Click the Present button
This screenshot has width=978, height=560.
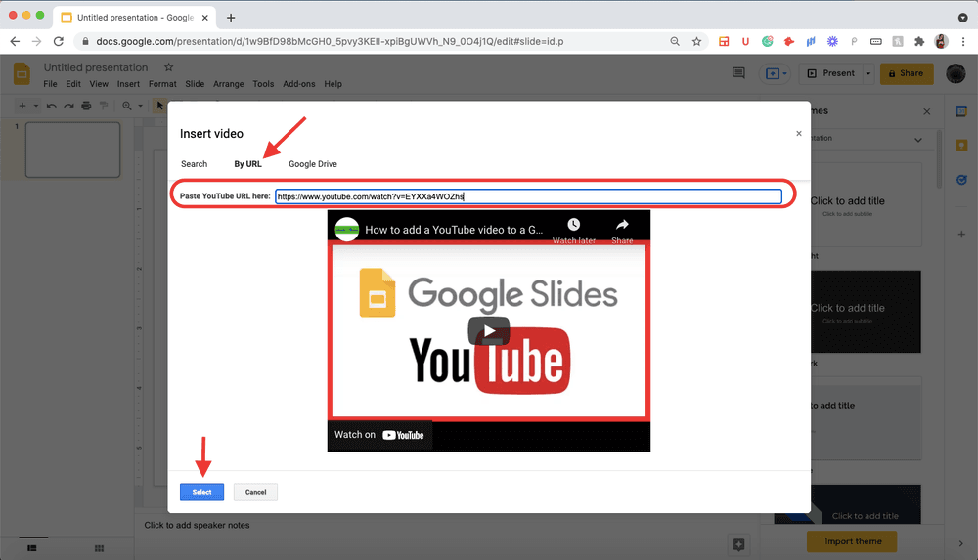click(x=830, y=73)
